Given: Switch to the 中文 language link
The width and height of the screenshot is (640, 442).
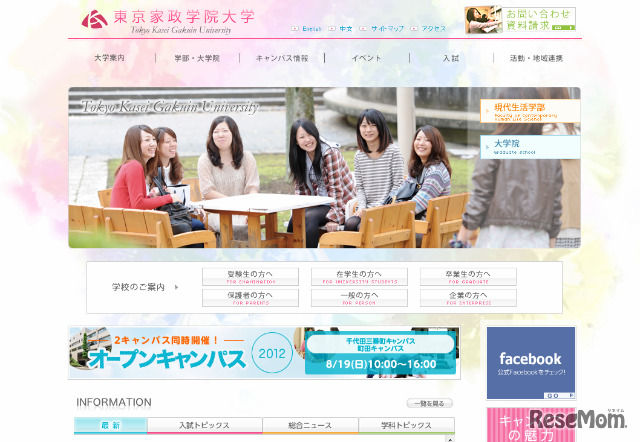Looking at the screenshot, I should [346, 29].
